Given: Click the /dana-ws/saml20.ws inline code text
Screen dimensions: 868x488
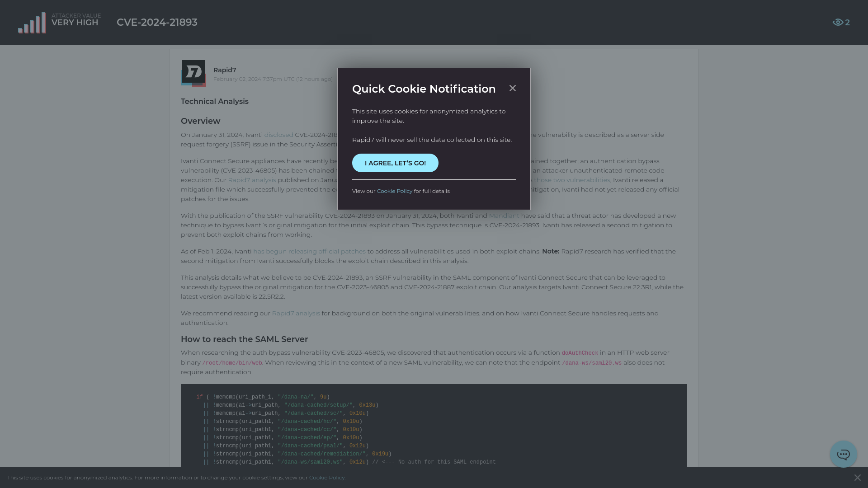Looking at the screenshot, I should tap(591, 363).
